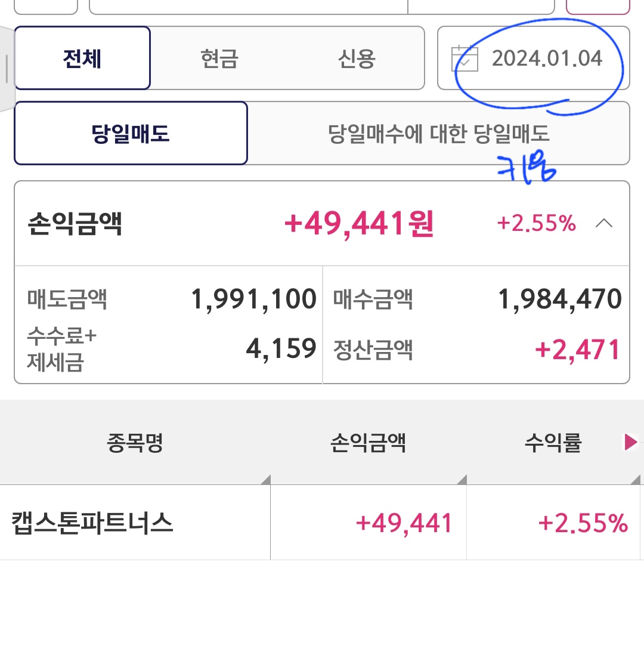Switch to 당일매수에 대한 당일매도 tab
Image resolution: width=644 pixels, height=664 pixels.
[x=438, y=133]
